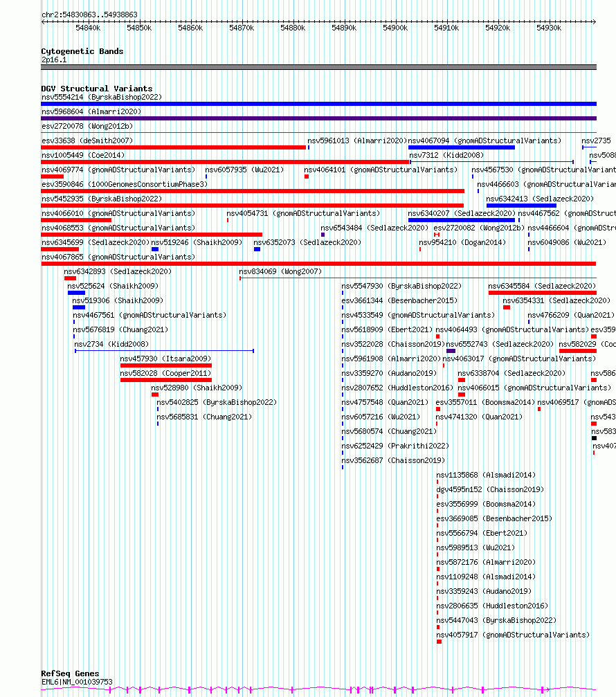This screenshot has height=697, width=616.
Task: Click the 54900k position on the ruler
Action: 395,28
